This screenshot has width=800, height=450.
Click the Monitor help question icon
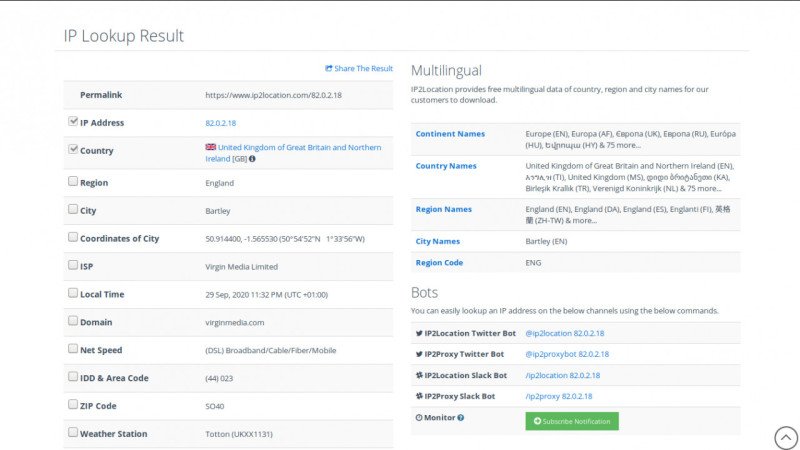tap(461, 417)
